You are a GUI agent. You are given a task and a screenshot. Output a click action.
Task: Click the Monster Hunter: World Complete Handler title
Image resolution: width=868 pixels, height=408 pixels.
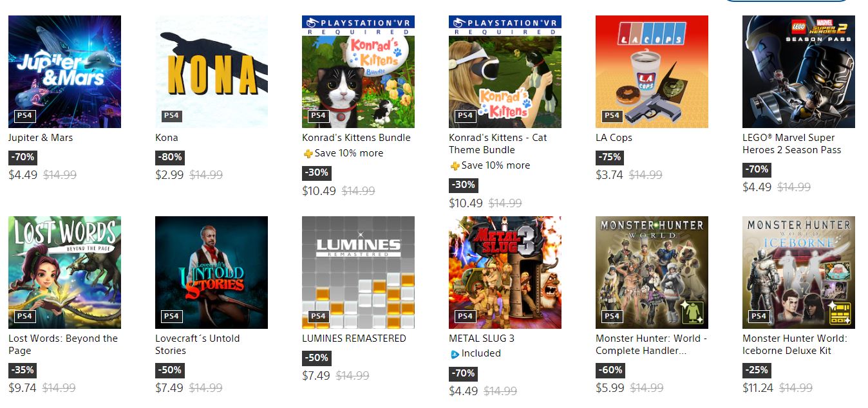[x=652, y=344]
